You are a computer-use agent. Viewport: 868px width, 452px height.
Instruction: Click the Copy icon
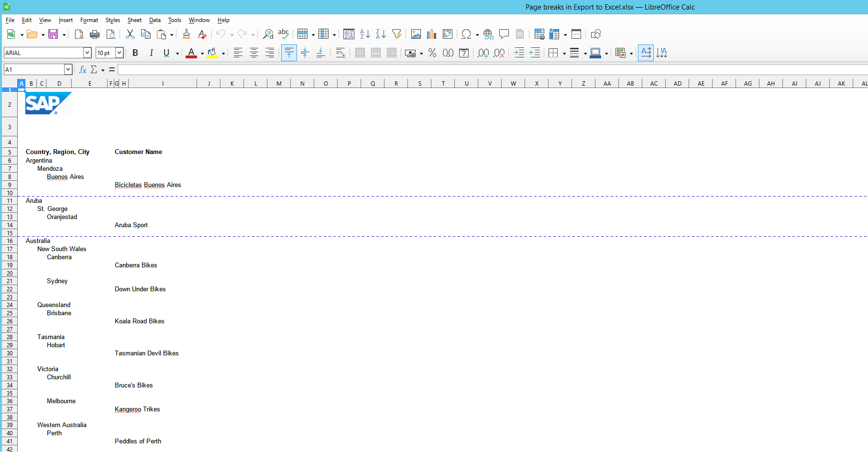click(145, 34)
